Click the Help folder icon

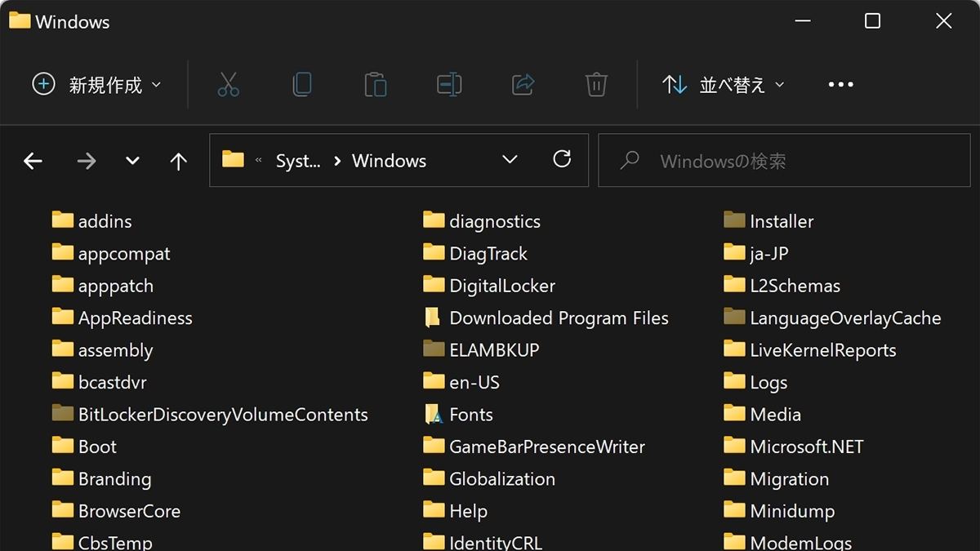[x=434, y=510]
